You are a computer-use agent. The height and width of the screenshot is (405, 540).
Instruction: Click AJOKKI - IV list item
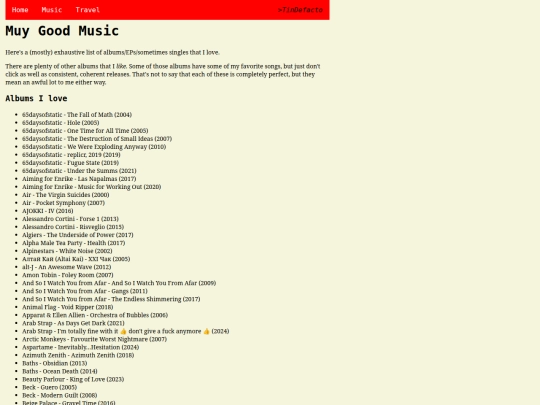click(x=48, y=211)
